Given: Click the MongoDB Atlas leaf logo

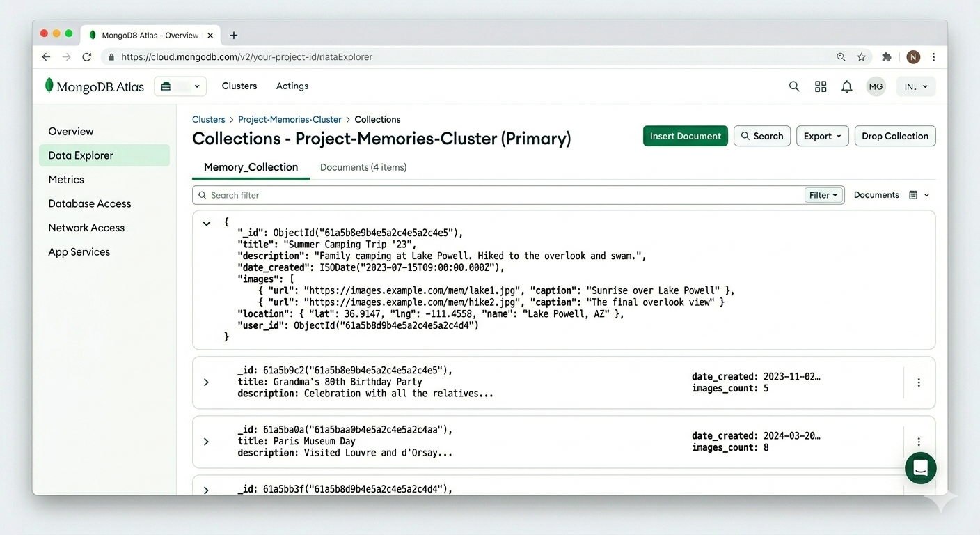Looking at the screenshot, I should point(49,86).
